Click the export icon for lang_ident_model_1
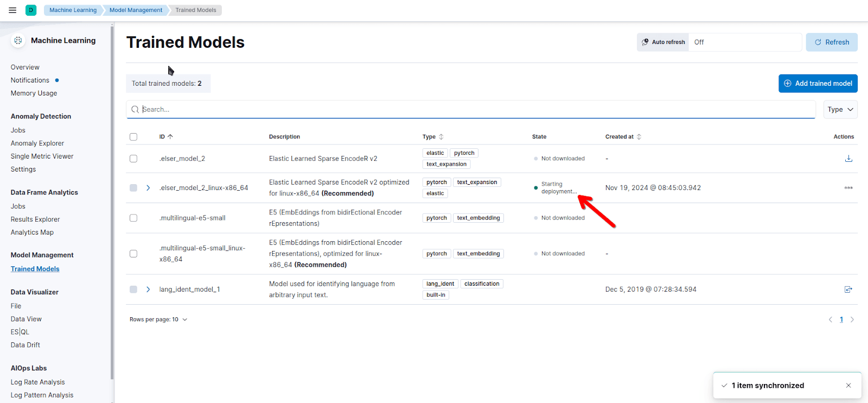The width and height of the screenshot is (868, 403). (x=848, y=289)
